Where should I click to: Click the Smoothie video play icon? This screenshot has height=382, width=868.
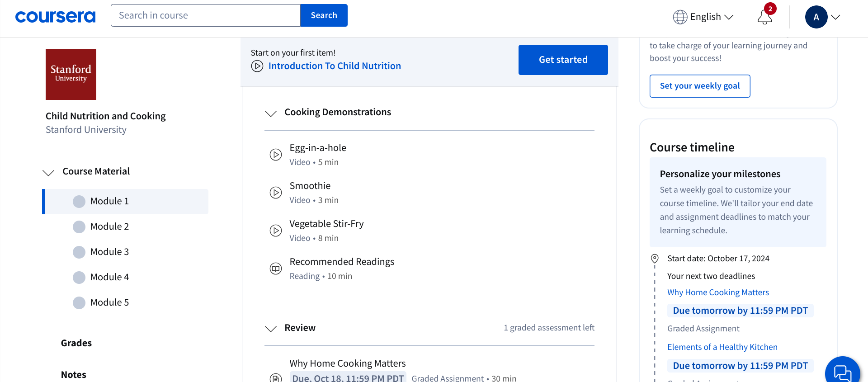pyautogui.click(x=276, y=193)
